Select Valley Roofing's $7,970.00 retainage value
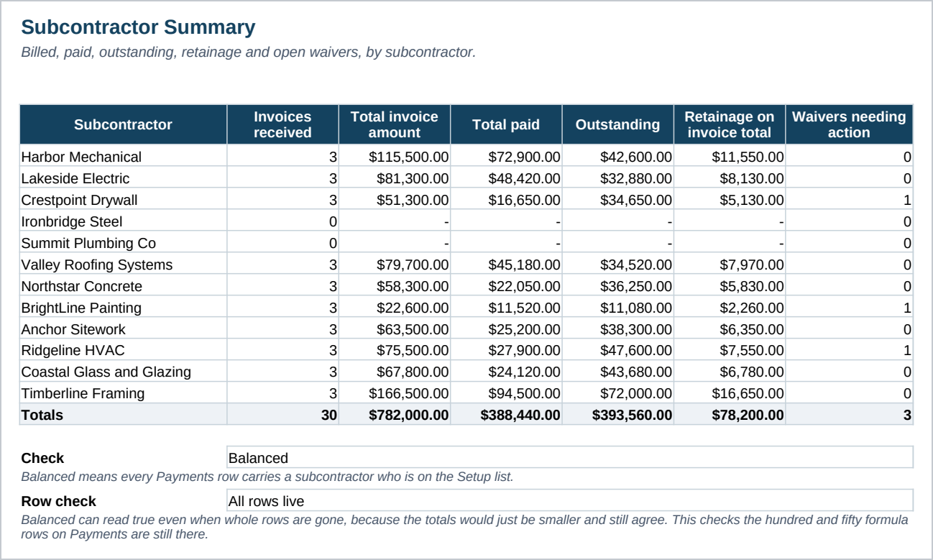Screen dimensions: 933x560 click(730, 265)
